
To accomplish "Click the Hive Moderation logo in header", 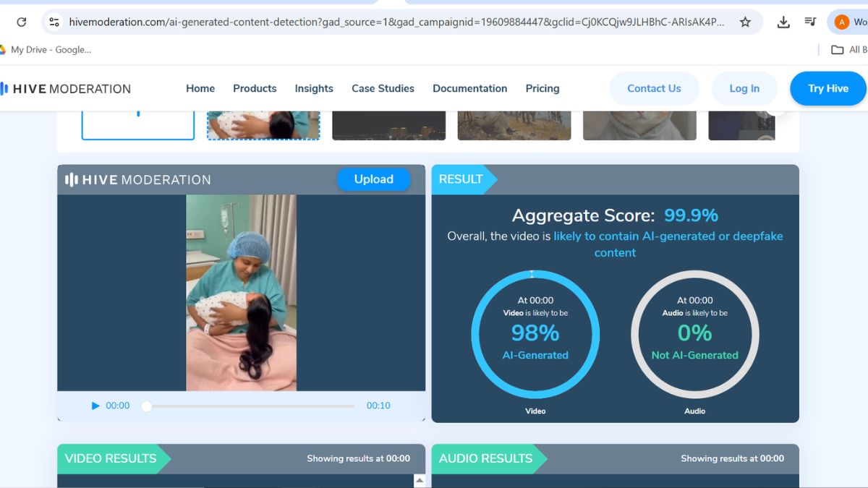I will 66,89.
